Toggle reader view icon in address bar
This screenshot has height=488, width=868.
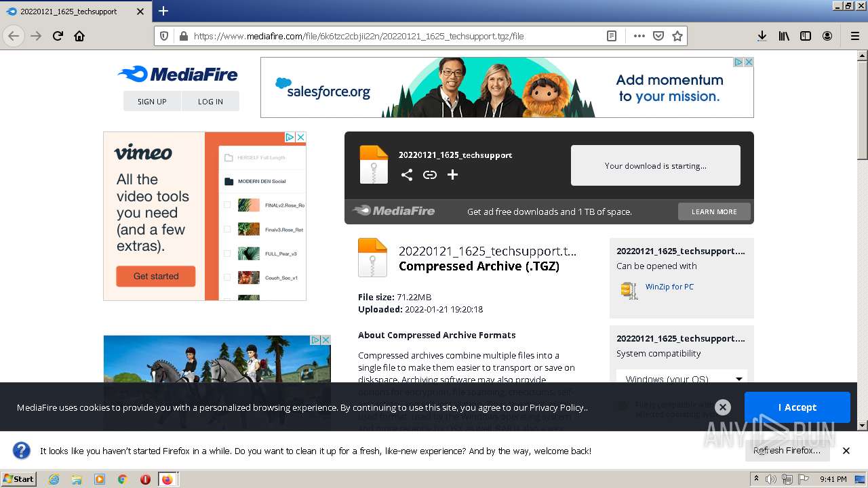coord(612,36)
